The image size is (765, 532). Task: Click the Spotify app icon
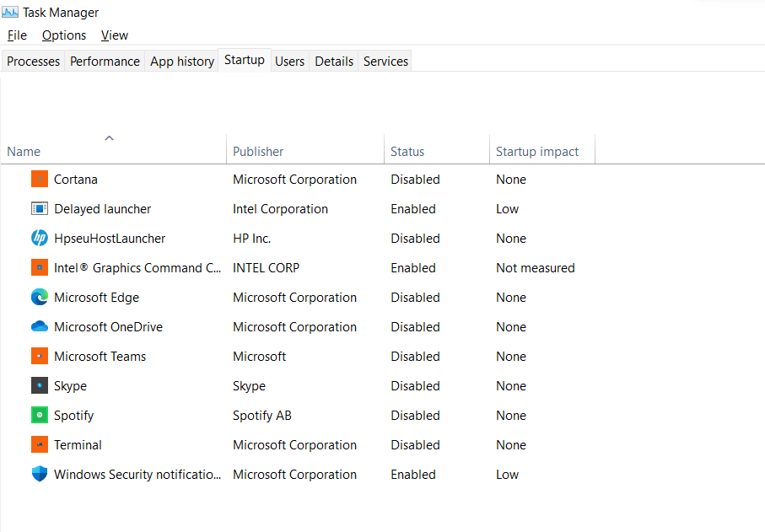[40, 415]
